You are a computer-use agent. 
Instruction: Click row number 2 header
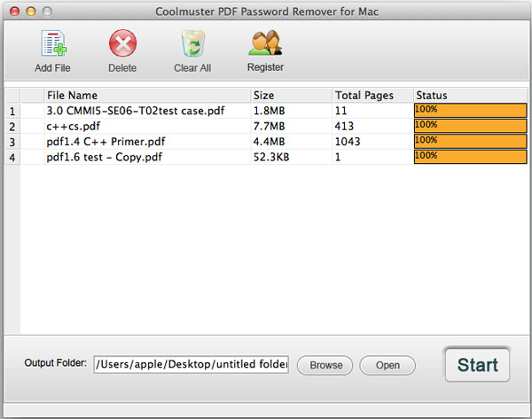coord(12,127)
